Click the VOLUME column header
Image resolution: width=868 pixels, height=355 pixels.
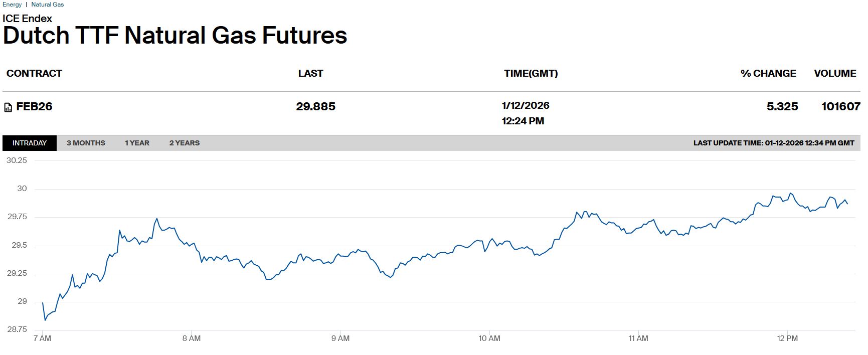point(835,73)
